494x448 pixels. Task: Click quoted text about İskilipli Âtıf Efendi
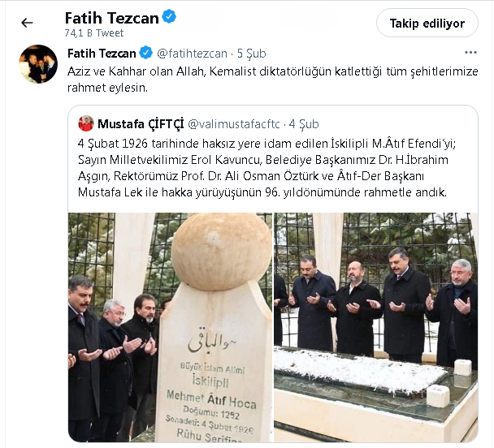tap(266, 168)
